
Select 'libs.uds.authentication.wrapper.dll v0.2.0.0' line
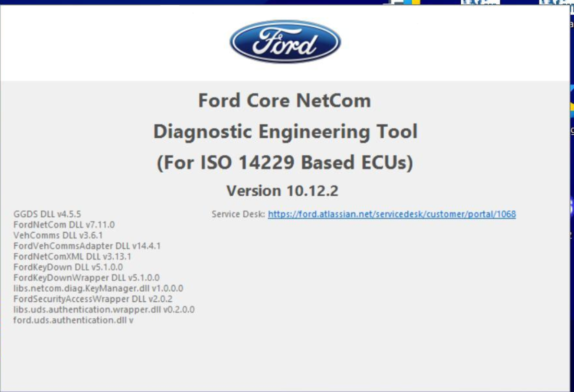pyautogui.click(x=104, y=309)
